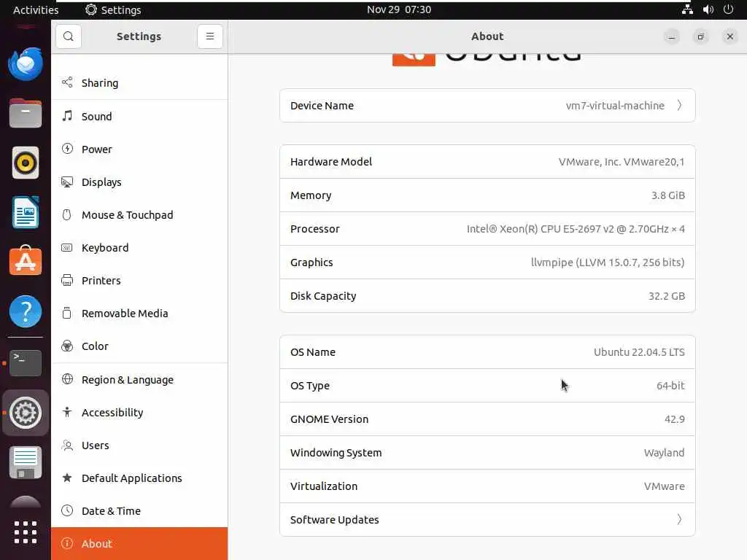Click the device name vm7-virtual-machine
This screenshot has height=560, width=747.
615,106
